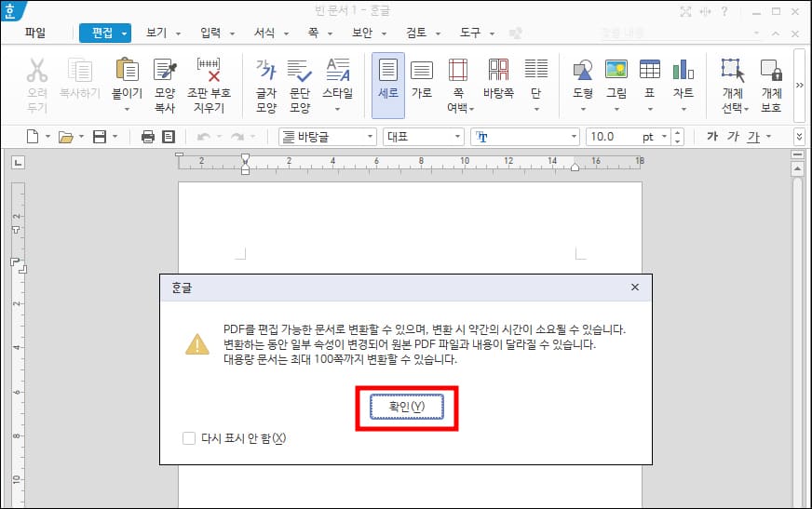The height and width of the screenshot is (509, 812).
Task: Click the Save disk icon in the toolbar
Action: 100,137
